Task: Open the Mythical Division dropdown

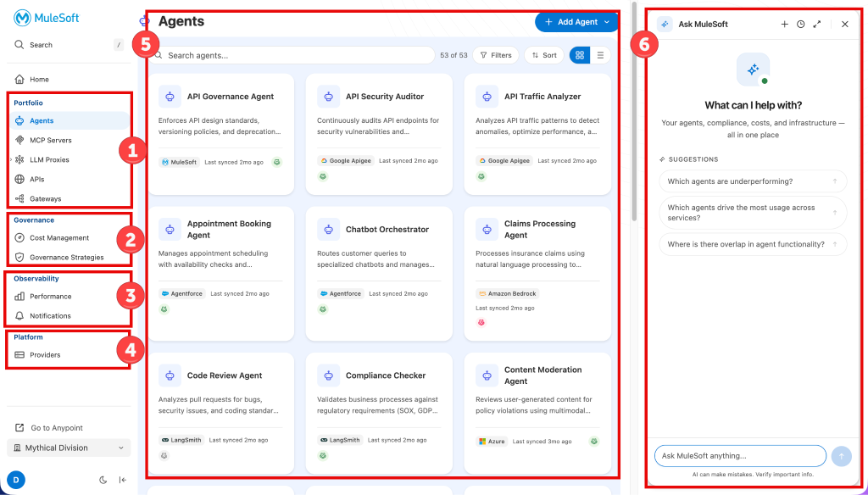Action: pos(69,448)
